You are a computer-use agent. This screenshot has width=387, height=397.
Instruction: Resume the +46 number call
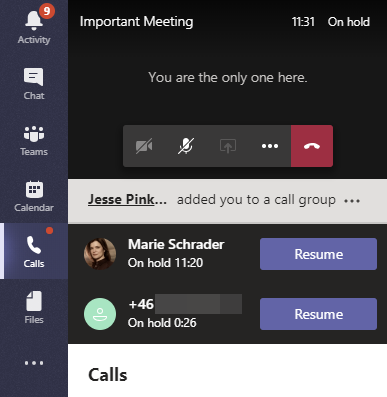point(318,314)
